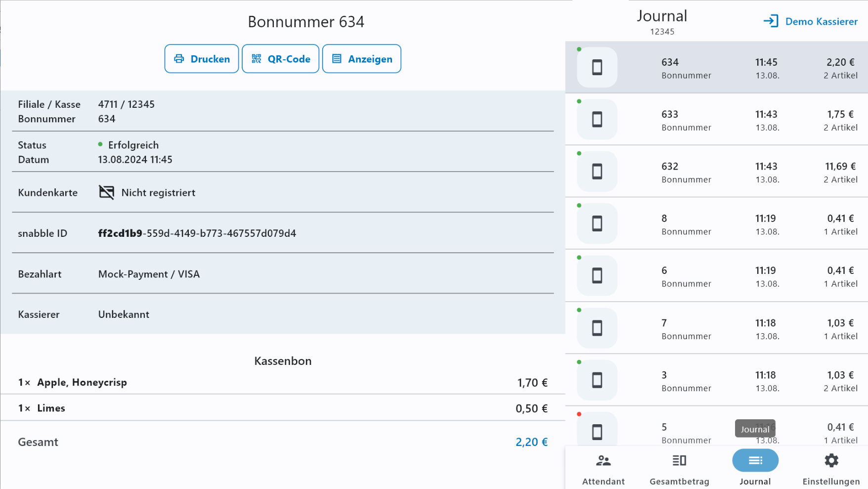Screen dimensions: 868x489
Task: Open Einstellungen settings tab
Action: (x=831, y=469)
